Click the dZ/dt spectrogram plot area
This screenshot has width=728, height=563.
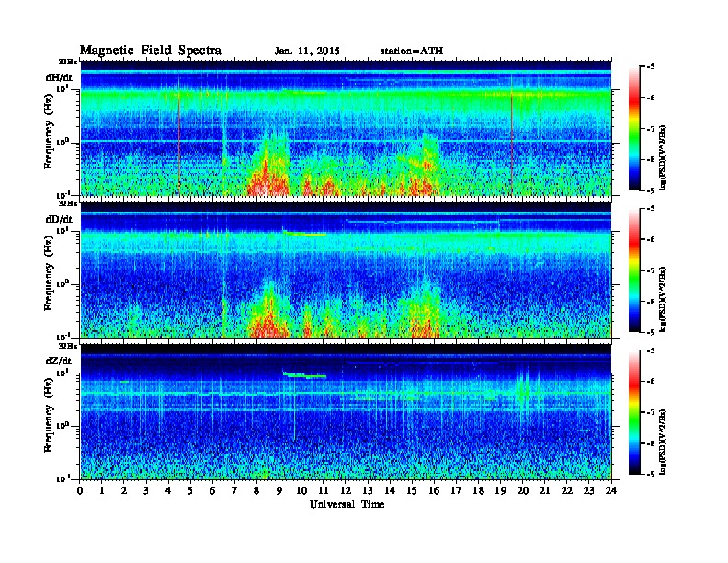346,411
